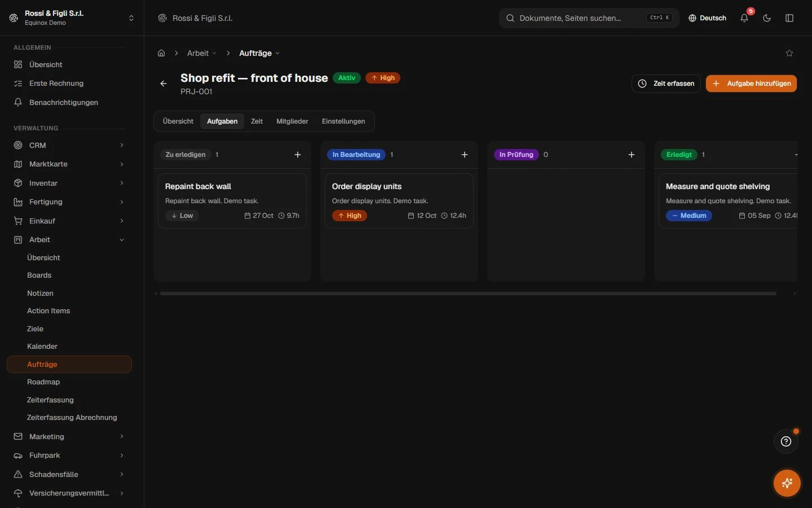
Task: Mark project as favorite with star icon
Action: pos(789,53)
